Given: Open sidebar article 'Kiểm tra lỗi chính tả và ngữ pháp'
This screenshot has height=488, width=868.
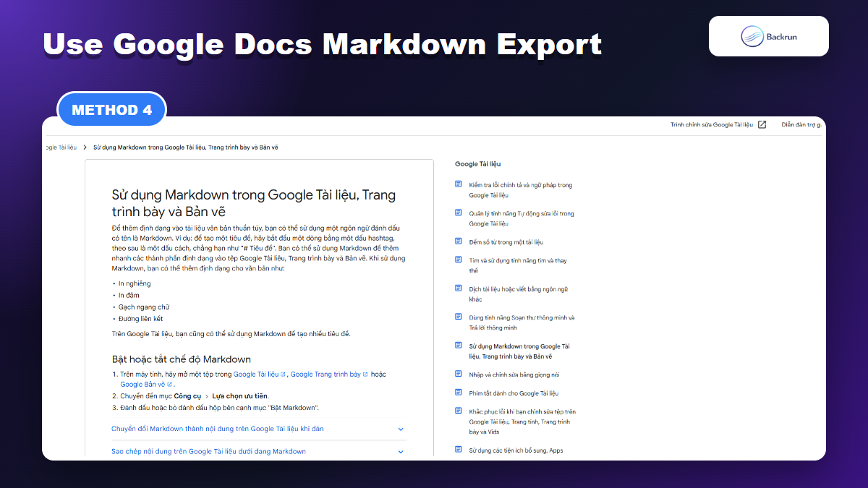Looking at the screenshot, I should 520,190.
